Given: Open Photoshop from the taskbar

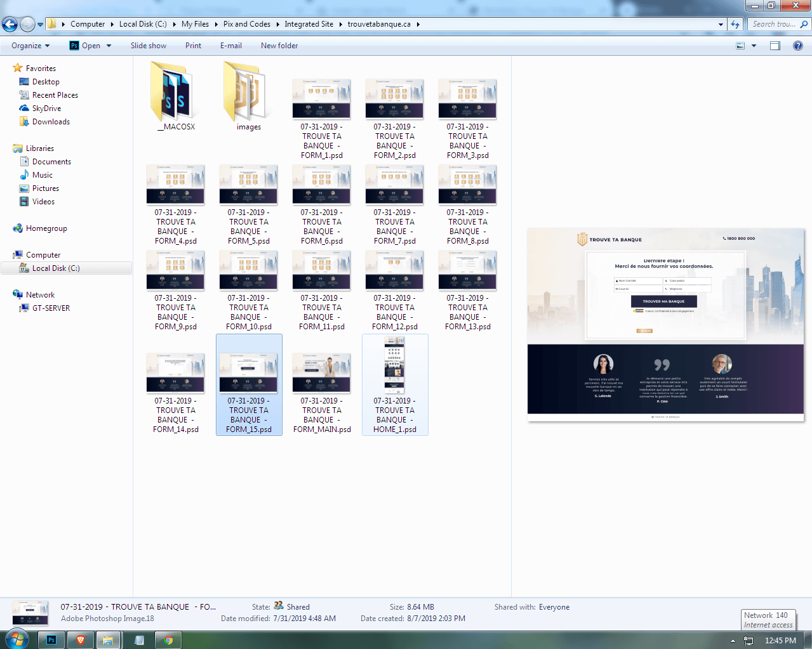Looking at the screenshot, I should coord(51,640).
